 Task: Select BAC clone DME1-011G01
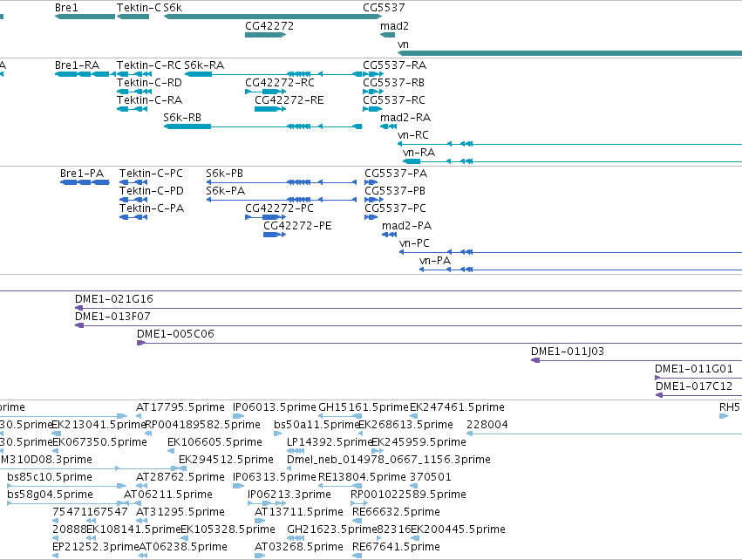(x=698, y=379)
